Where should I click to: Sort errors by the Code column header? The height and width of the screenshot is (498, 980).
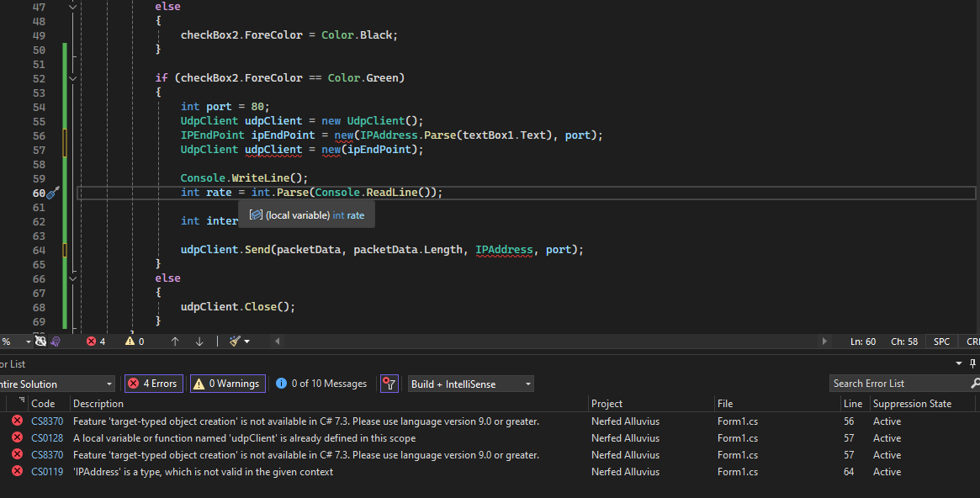tap(43, 404)
